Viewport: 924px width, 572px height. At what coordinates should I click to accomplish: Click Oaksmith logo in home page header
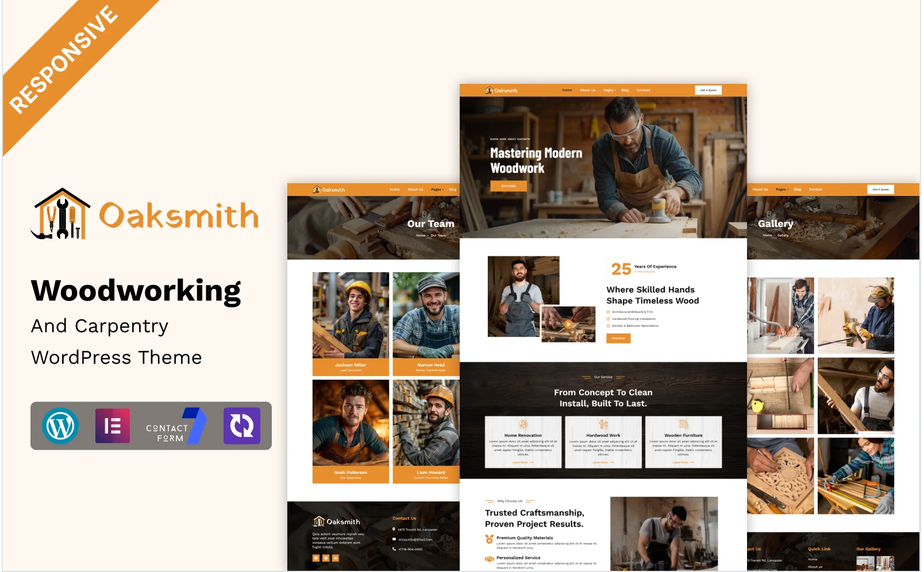click(501, 90)
